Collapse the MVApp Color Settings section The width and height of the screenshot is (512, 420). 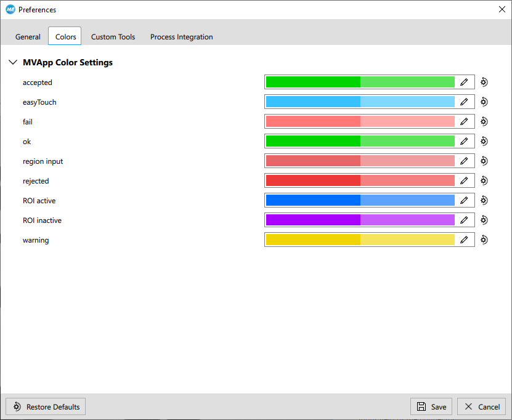tap(12, 62)
